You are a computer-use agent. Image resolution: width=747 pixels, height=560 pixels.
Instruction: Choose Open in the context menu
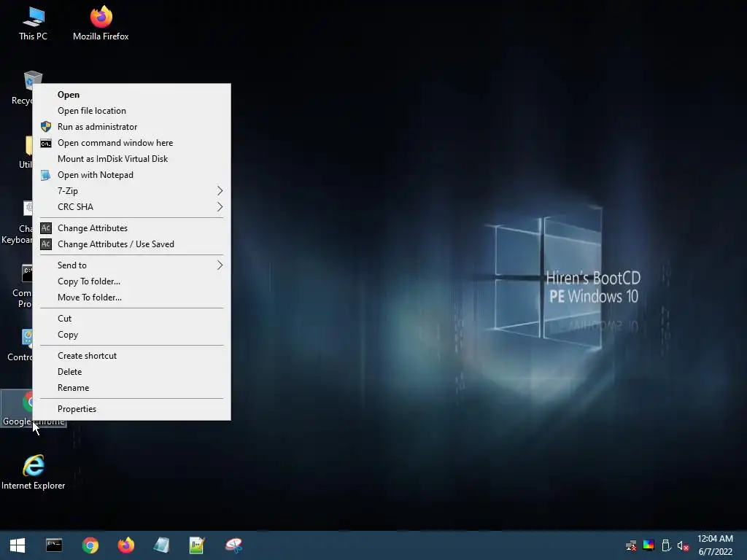pyautogui.click(x=131, y=95)
